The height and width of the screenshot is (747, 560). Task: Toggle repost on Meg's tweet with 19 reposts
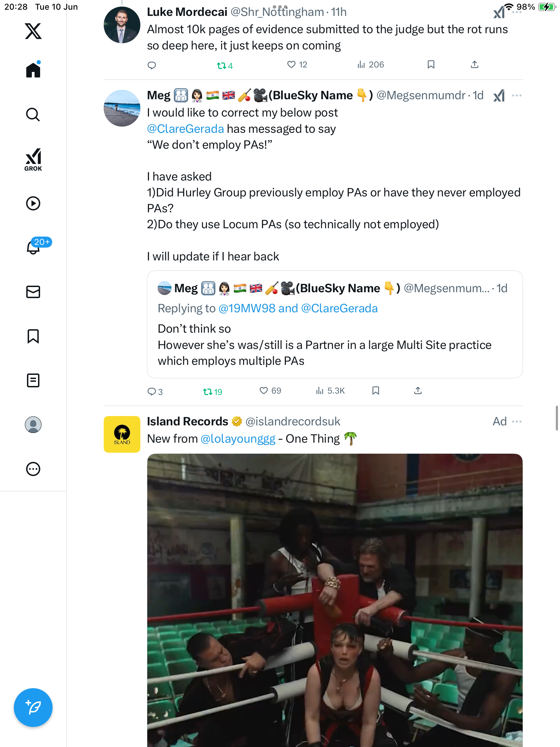click(212, 391)
